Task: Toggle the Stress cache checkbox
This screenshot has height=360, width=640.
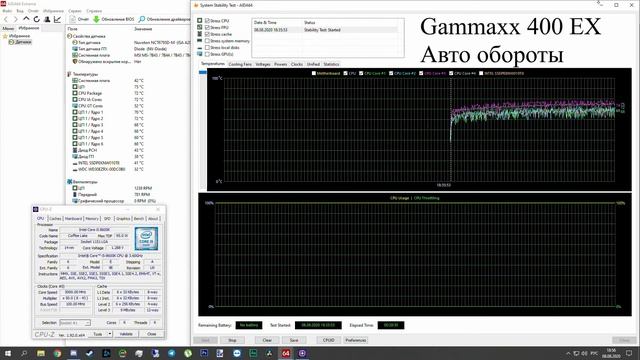Action: tap(207, 34)
